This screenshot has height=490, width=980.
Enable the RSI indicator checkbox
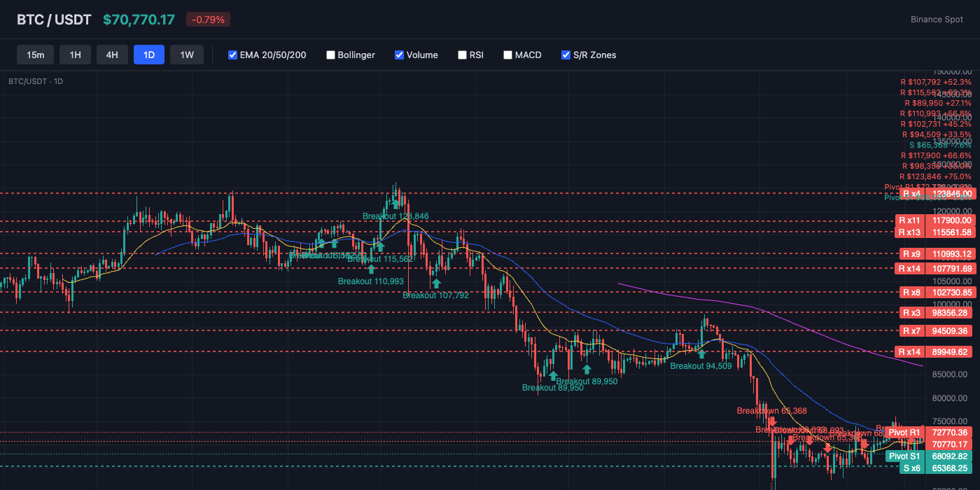tap(462, 55)
